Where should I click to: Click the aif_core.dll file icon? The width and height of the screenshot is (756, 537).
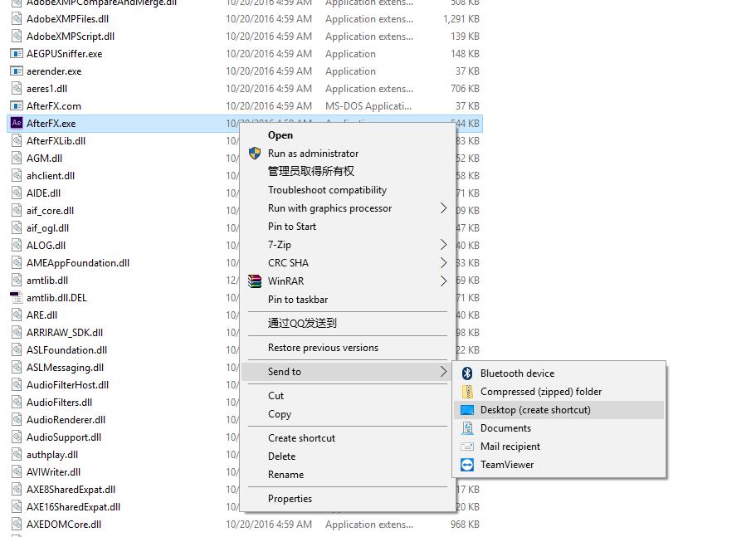(x=17, y=210)
